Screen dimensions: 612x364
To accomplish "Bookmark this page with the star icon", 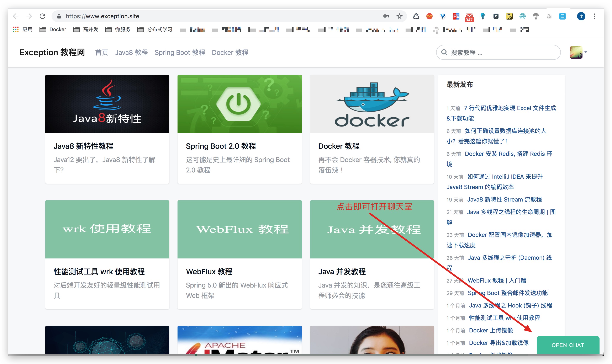I will point(399,16).
